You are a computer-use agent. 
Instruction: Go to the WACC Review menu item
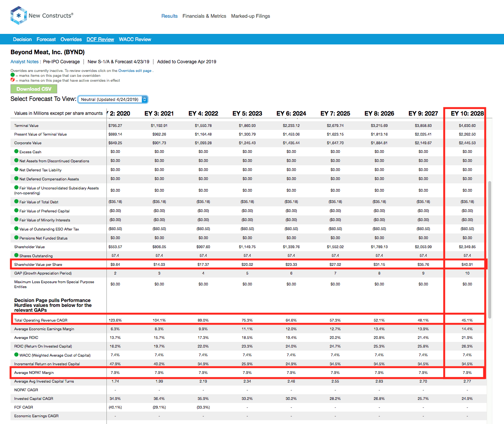(135, 39)
